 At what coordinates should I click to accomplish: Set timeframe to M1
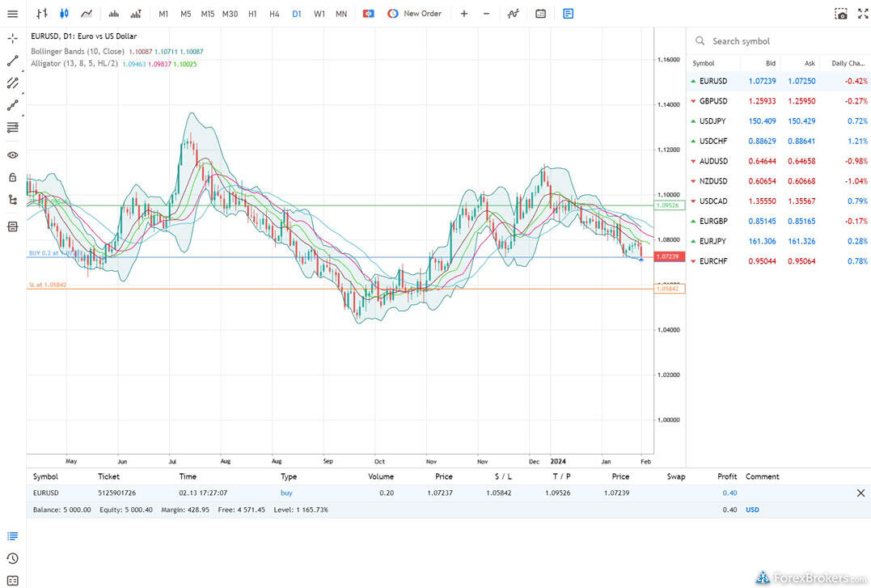pyautogui.click(x=163, y=14)
